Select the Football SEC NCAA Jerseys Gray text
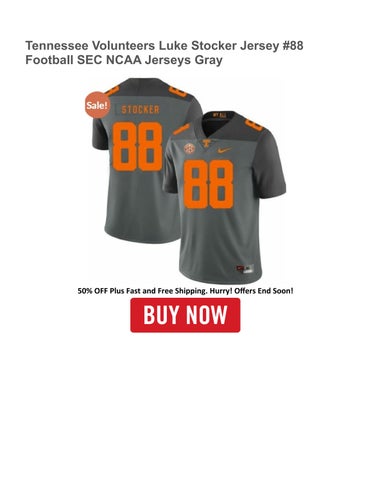The width and height of the screenshot is (371, 480). tap(124, 60)
